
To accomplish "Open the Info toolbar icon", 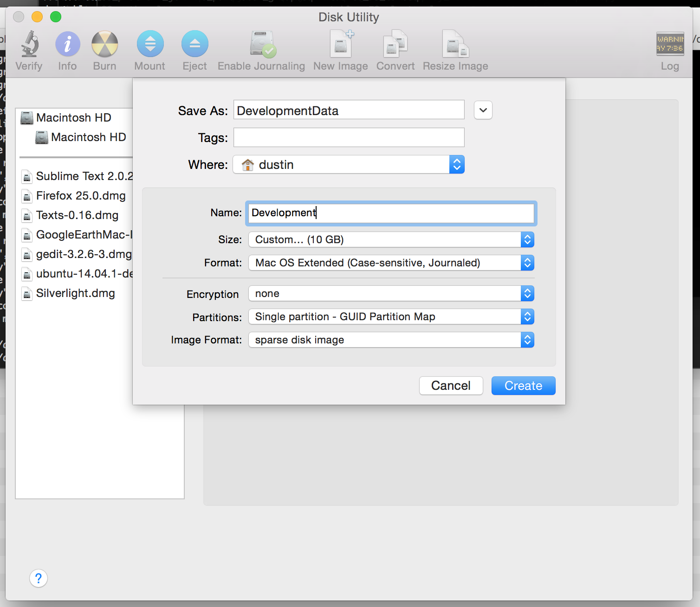I will [67, 44].
